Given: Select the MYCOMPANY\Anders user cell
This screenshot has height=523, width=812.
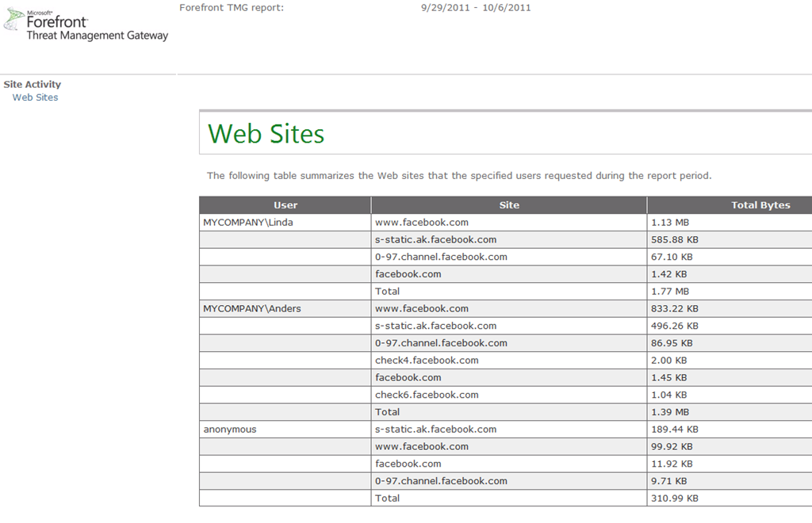Looking at the screenshot, I should tap(252, 308).
